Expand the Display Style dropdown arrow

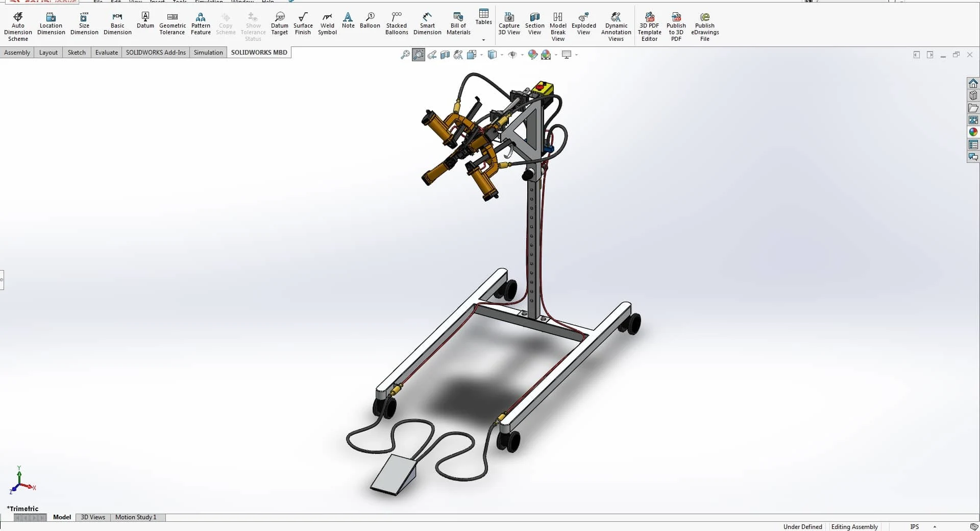[502, 55]
